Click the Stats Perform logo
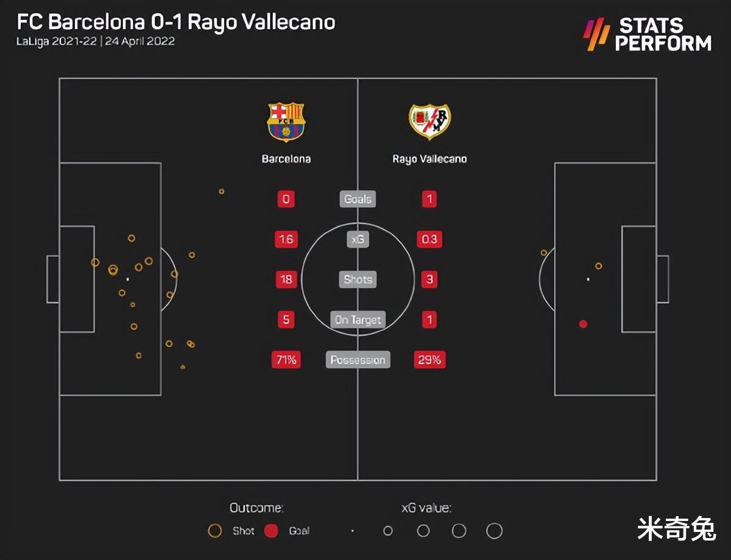 (x=647, y=35)
